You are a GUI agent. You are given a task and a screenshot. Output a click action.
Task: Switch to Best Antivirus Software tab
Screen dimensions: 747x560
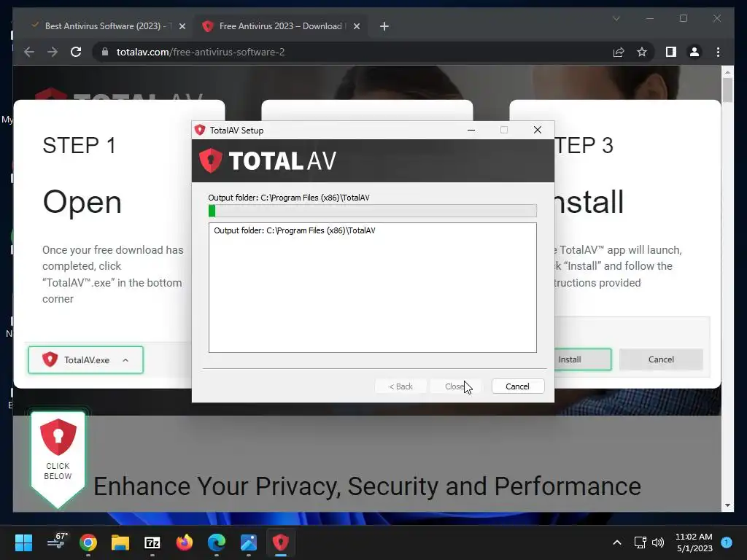pos(104,26)
